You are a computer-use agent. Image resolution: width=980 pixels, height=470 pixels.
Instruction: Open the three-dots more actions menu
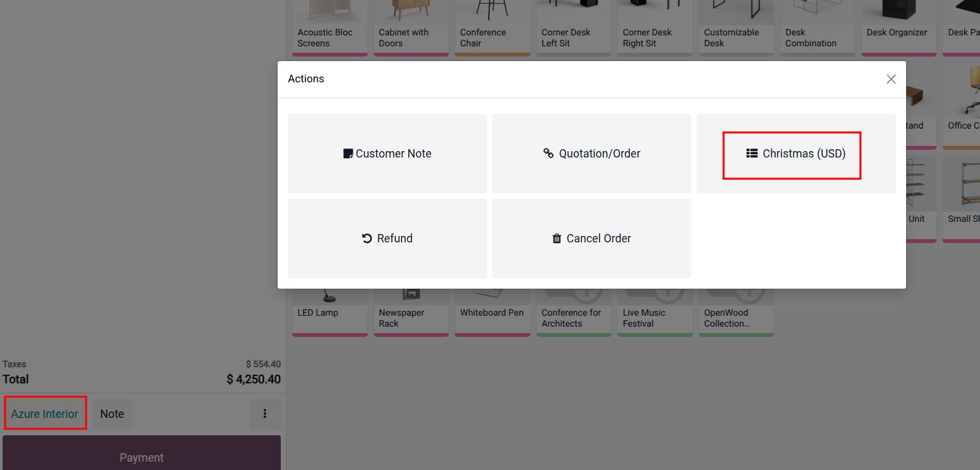265,414
